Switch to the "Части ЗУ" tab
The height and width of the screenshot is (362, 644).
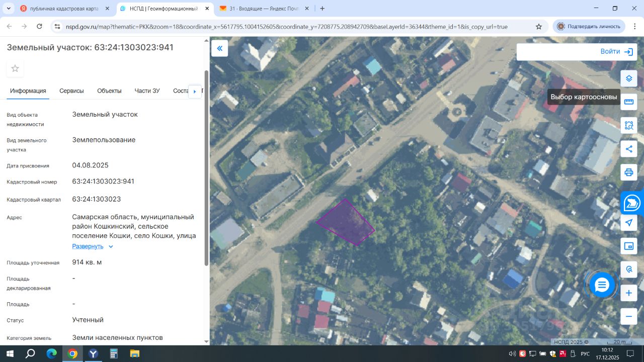pyautogui.click(x=147, y=91)
